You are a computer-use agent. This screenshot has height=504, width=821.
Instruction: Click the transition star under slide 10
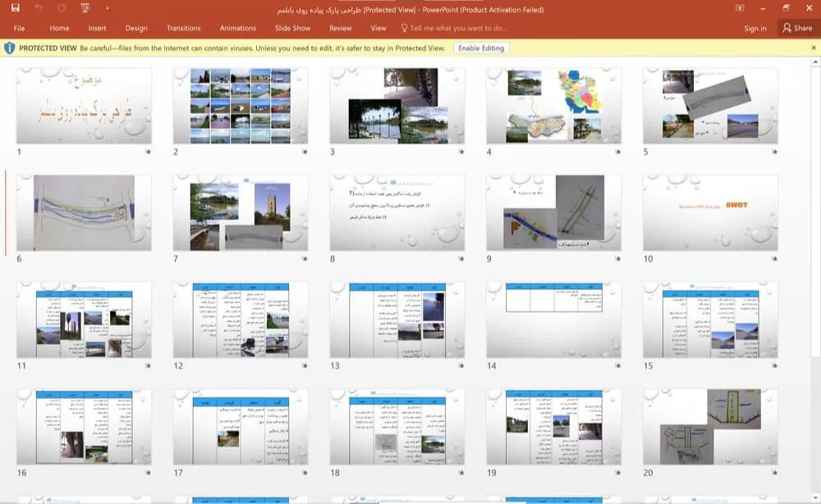tap(774, 259)
